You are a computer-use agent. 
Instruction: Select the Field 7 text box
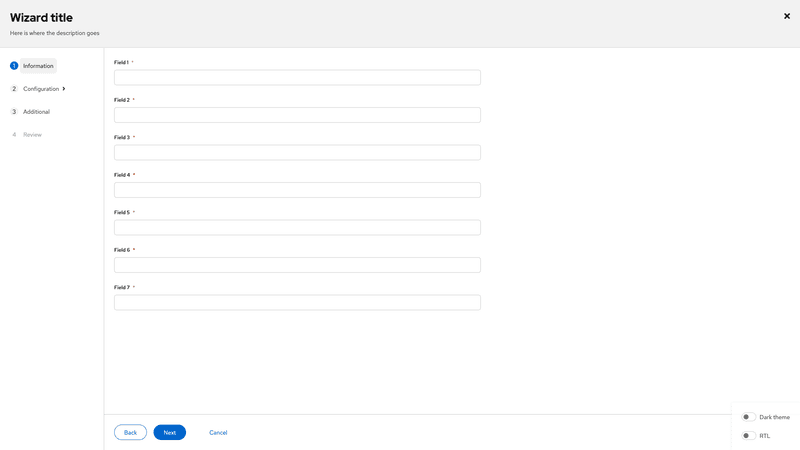point(297,303)
